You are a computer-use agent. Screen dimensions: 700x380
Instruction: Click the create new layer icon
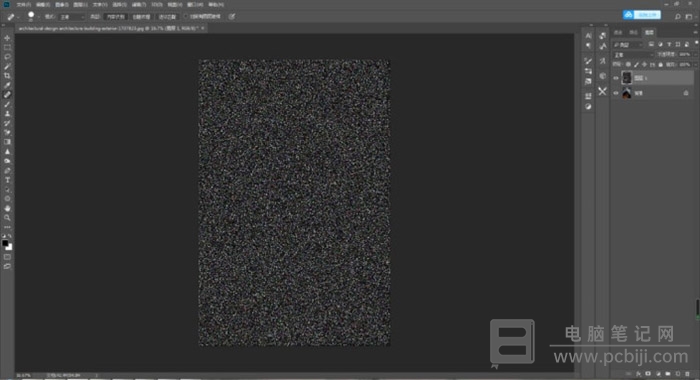[678, 374]
